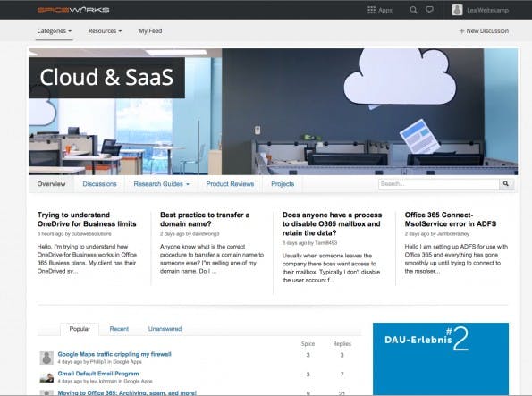Click excerpt 'Hello I am setting up ADFS'
Image resolution: width=532 pixels, height=396 pixels.
[456, 258]
